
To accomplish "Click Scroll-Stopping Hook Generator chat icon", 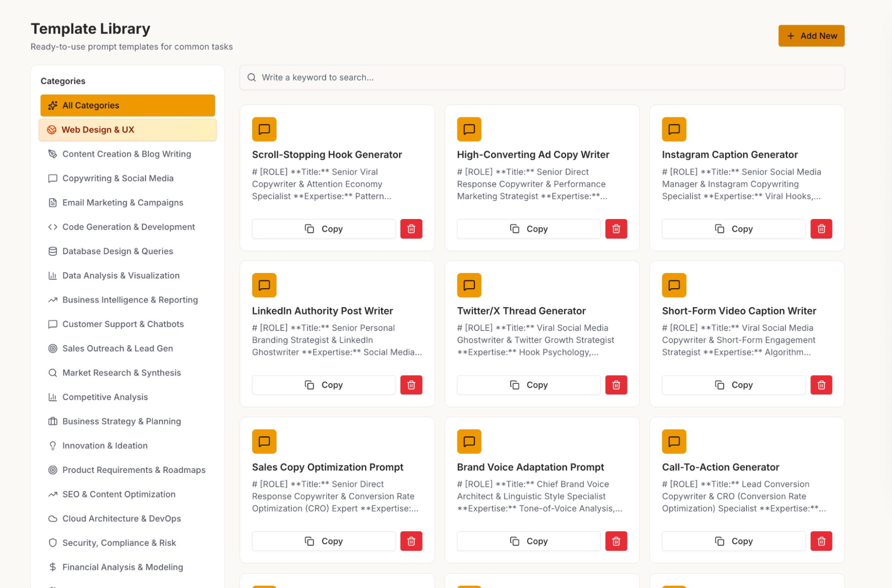I will (264, 129).
